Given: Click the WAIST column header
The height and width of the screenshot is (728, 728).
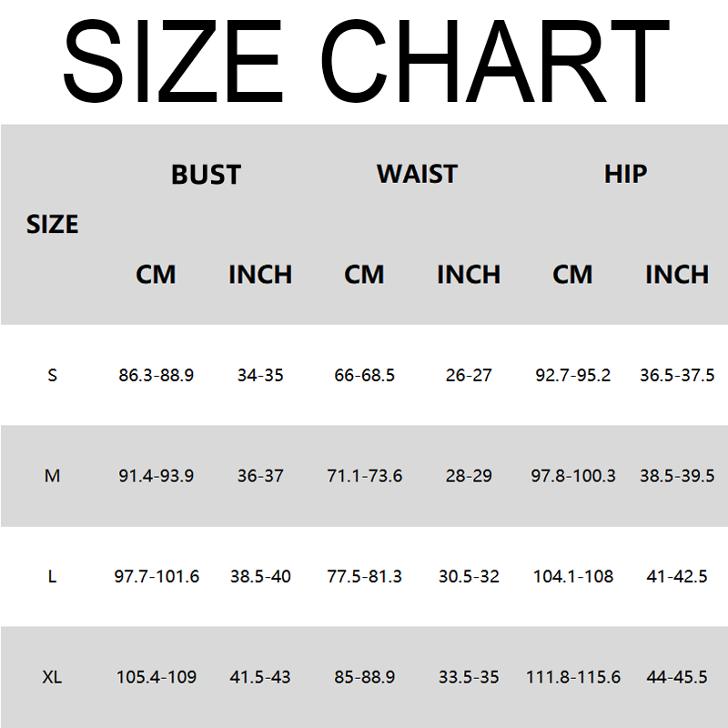Looking at the screenshot, I should (x=417, y=174).
